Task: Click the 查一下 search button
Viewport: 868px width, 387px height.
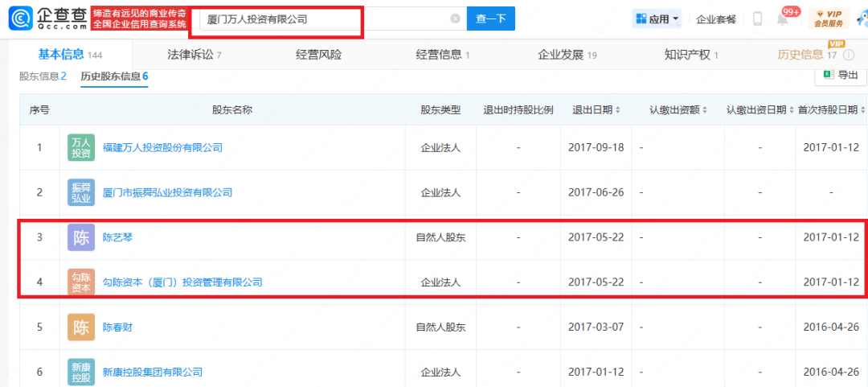Action: point(491,19)
